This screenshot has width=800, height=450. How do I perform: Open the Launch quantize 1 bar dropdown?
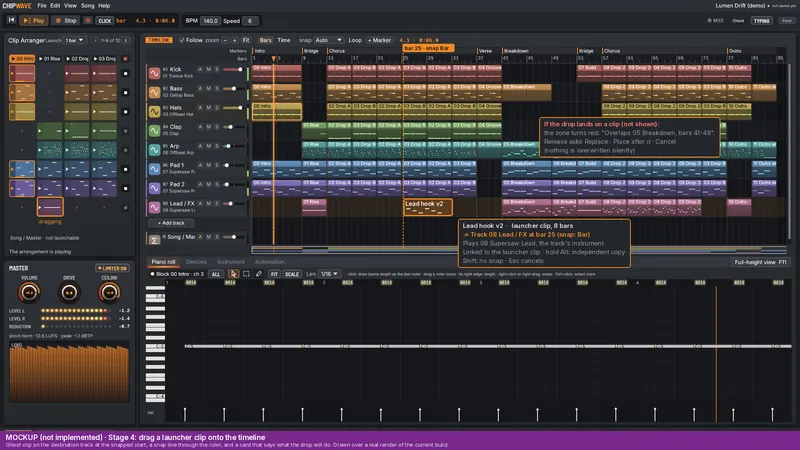pyautogui.click(x=74, y=40)
